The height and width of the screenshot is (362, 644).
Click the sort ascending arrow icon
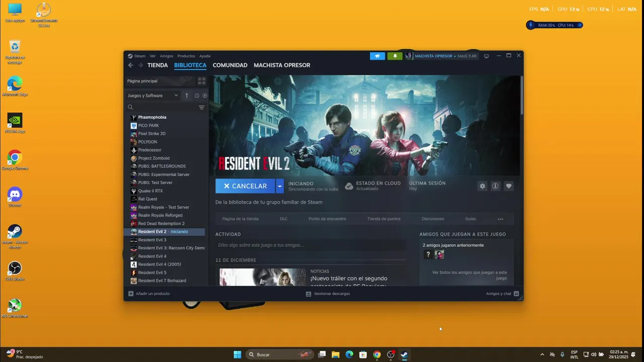[187, 96]
